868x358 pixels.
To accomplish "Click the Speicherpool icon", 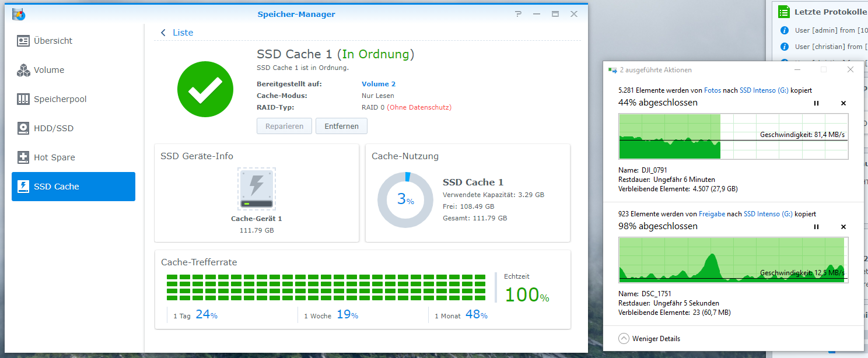I will pyautogui.click(x=23, y=99).
